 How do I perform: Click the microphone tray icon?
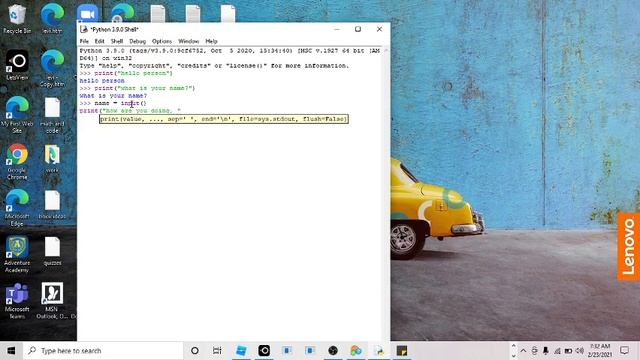click(x=546, y=351)
